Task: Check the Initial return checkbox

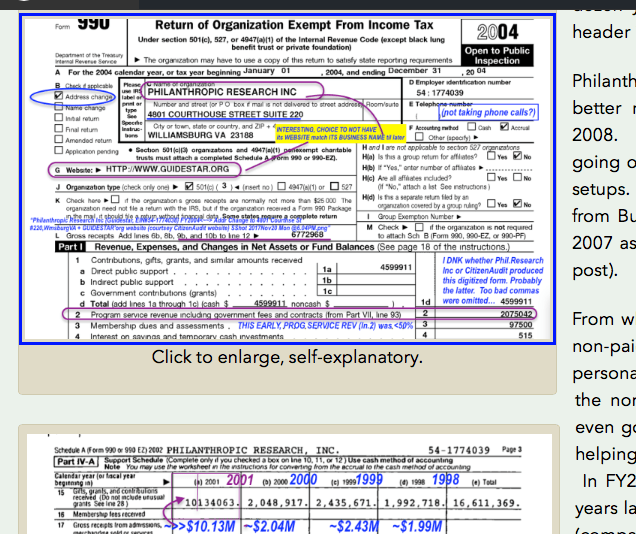Action: tap(60, 119)
